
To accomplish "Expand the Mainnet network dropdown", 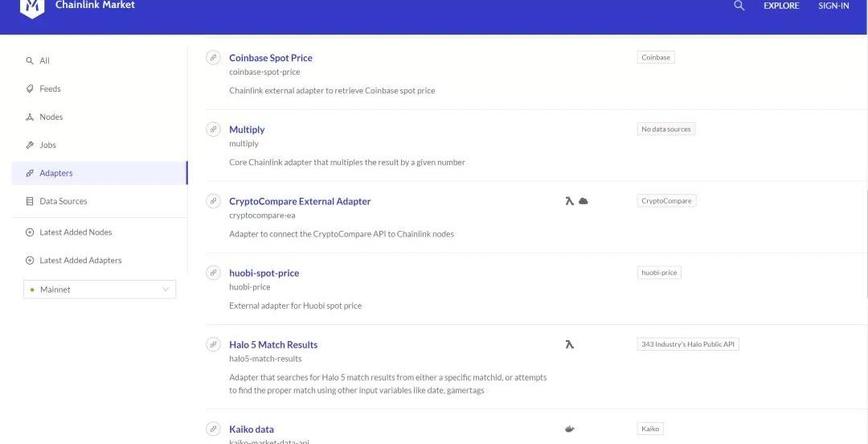I will click(100, 290).
